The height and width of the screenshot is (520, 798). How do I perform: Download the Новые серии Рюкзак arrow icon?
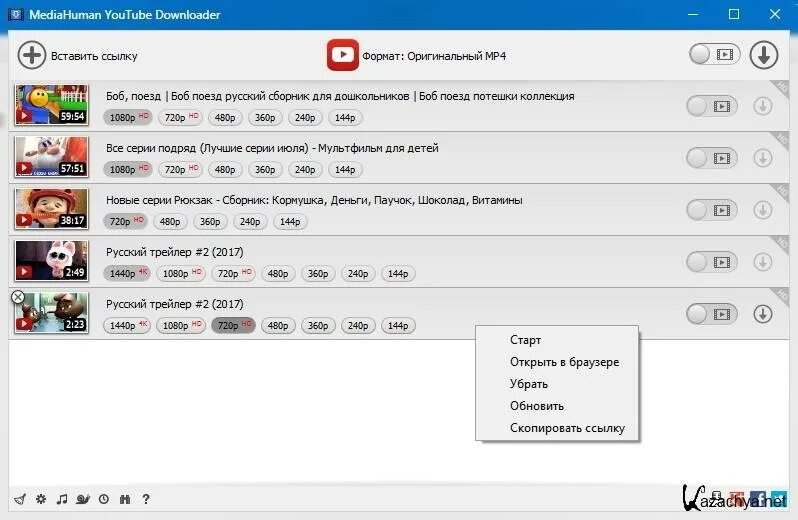pos(762,210)
